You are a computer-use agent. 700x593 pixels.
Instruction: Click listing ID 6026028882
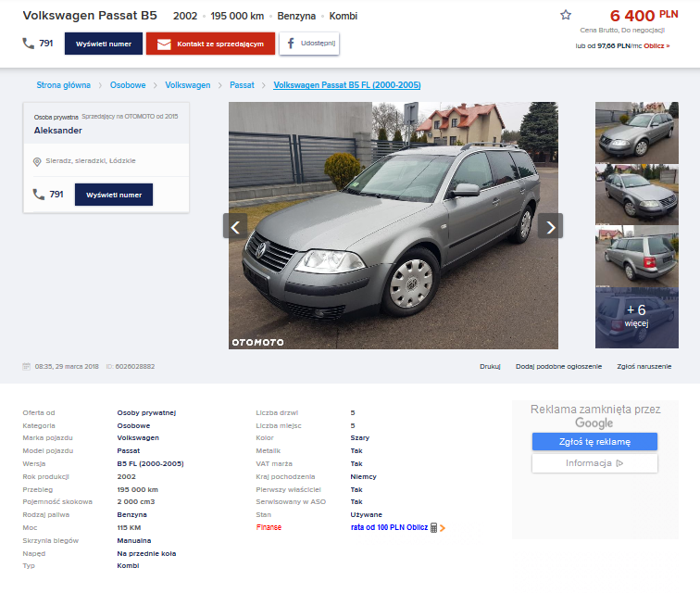point(135,366)
